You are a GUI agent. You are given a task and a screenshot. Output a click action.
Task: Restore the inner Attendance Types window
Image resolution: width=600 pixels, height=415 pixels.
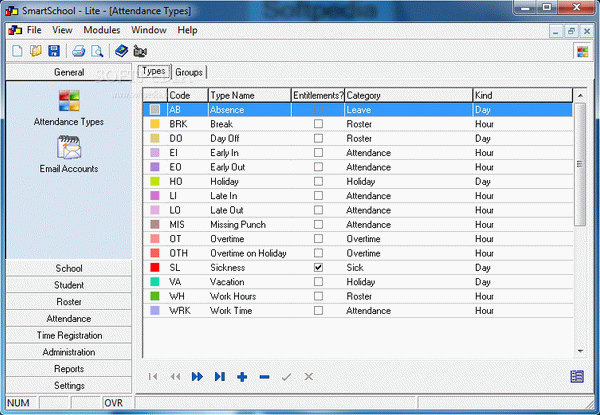coord(571,31)
